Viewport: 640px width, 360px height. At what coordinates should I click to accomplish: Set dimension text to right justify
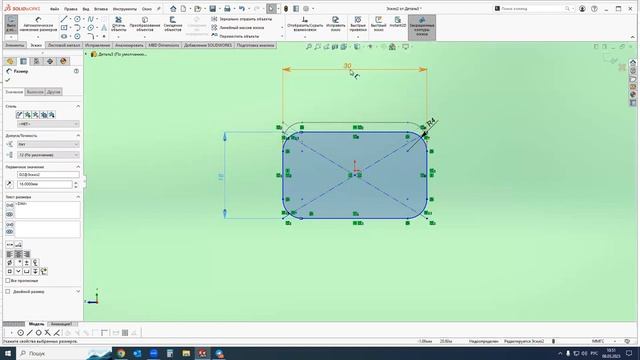[x=27, y=254]
